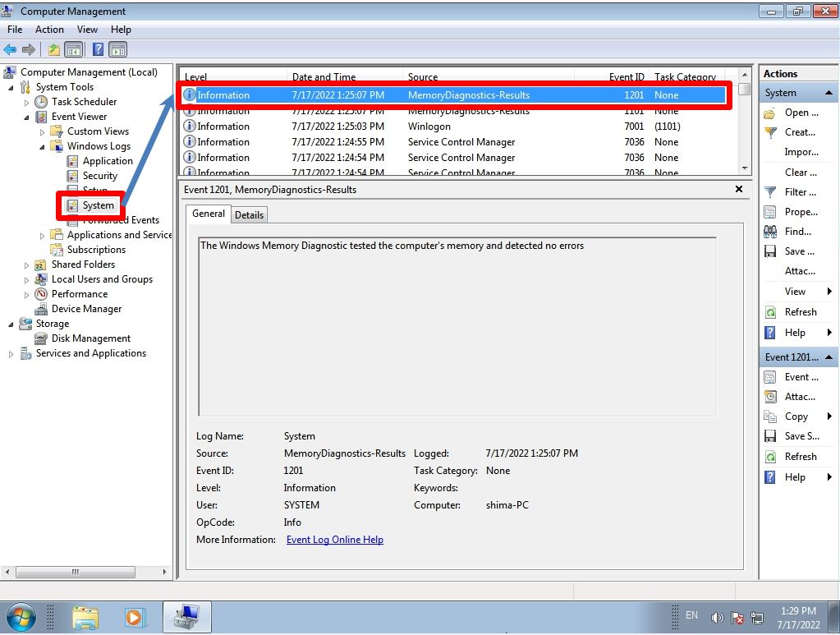Open the Event Log Online Help link
This screenshot has height=635, width=840.
click(x=333, y=540)
